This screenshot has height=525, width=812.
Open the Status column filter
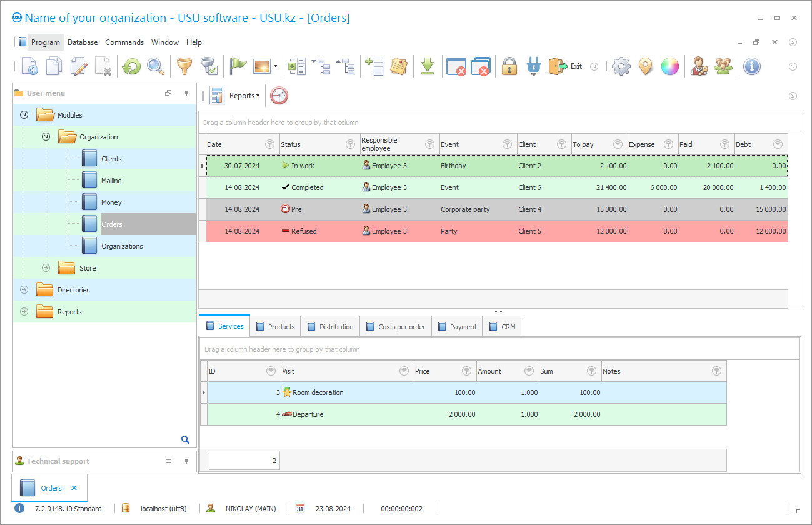[351, 144]
